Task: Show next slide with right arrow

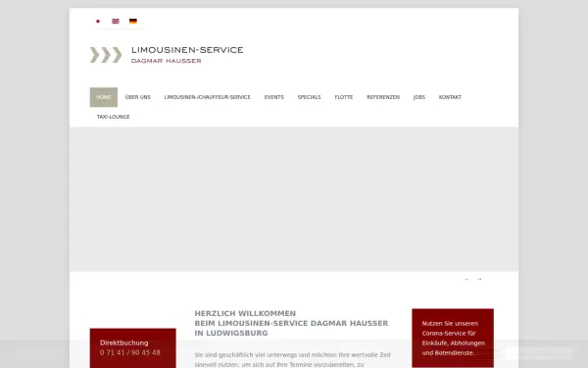Action: (x=479, y=280)
